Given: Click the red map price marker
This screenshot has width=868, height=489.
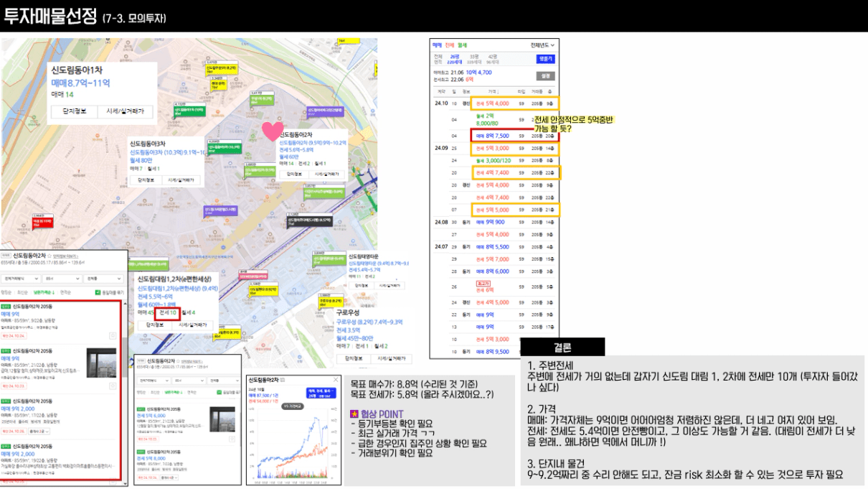Looking at the screenshot, I should (x=41, y=222).
